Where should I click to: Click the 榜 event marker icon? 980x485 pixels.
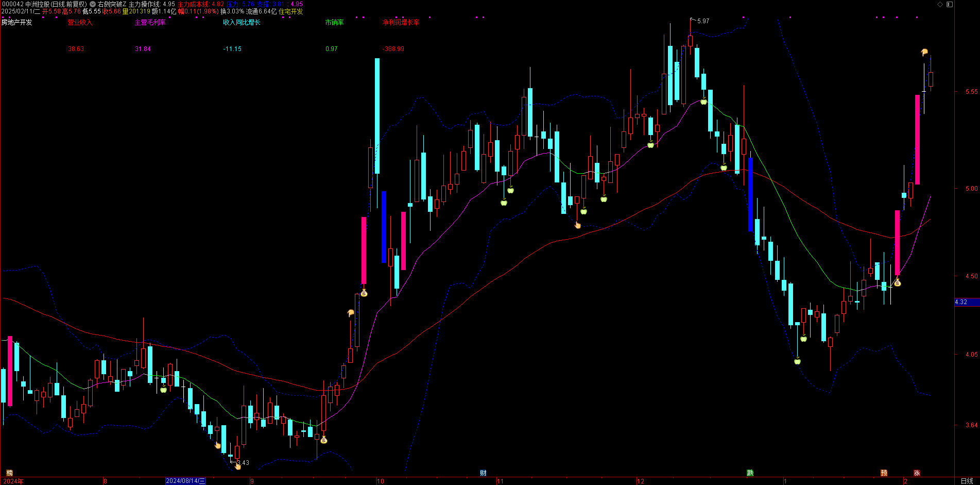(9, 473)
